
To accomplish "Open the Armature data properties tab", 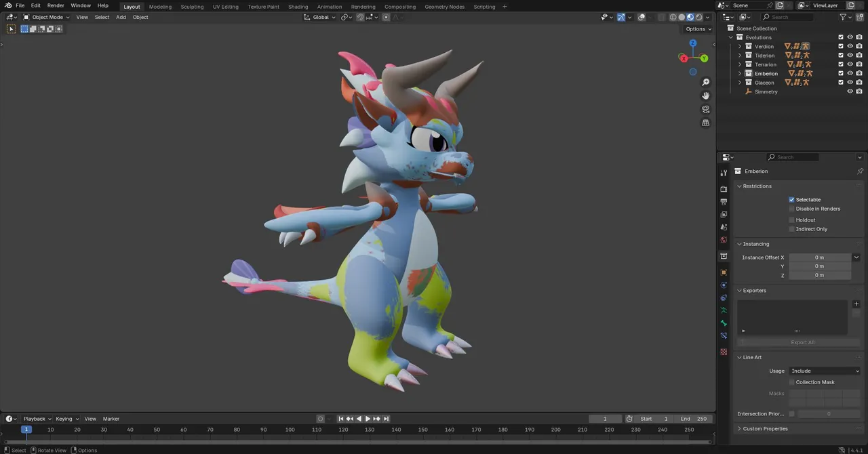I will point(724,310).
